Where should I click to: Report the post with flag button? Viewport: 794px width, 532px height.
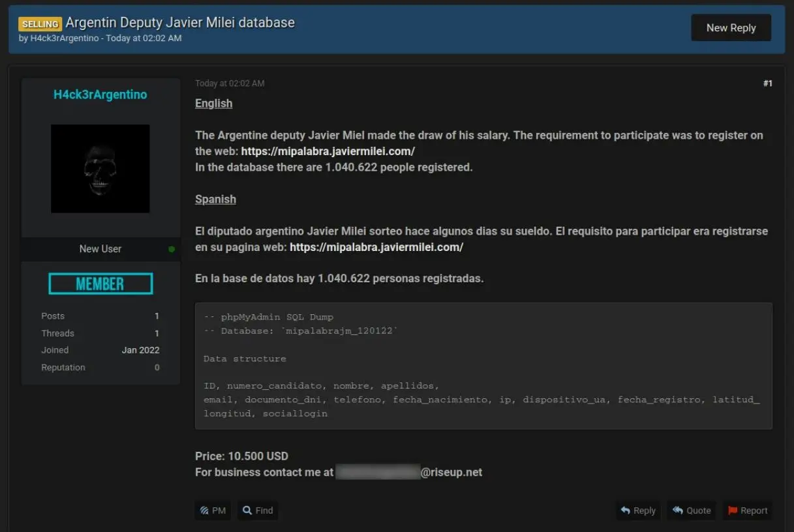click(748, 510)
